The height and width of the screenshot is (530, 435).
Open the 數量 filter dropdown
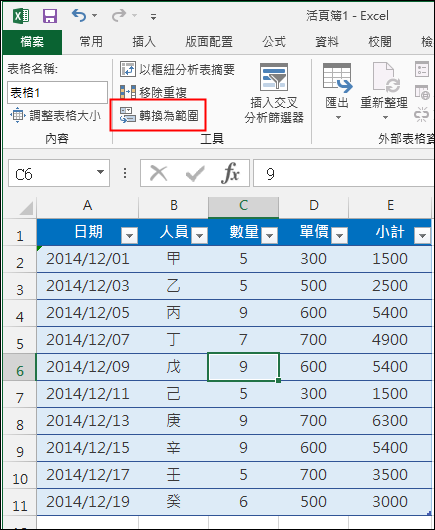click(270, 235)
